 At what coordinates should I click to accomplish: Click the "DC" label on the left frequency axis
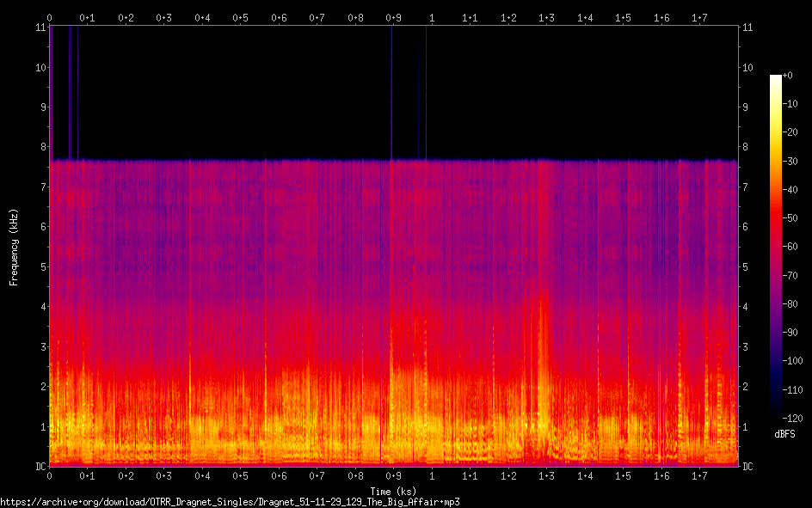(40, 467)
